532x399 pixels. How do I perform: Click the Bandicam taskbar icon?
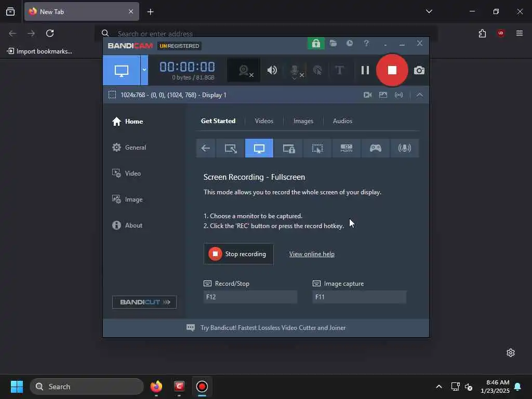click(202, 387)
